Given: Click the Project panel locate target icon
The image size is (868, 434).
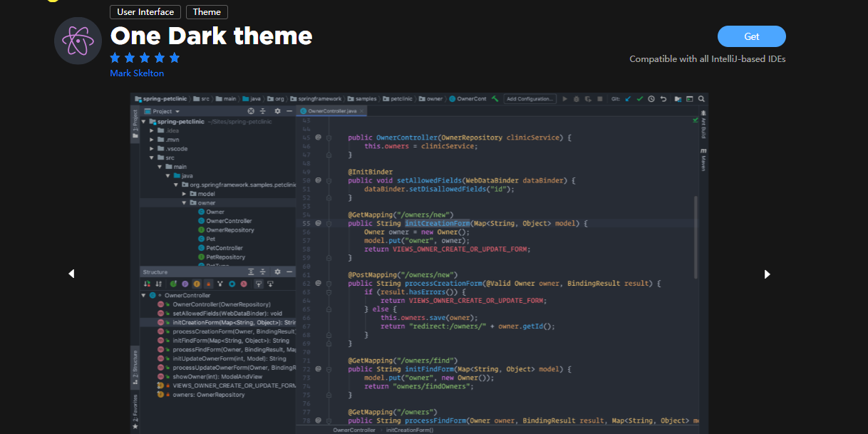Looking at the screenshot, I should pyautogui.click(x=251, y=111).
